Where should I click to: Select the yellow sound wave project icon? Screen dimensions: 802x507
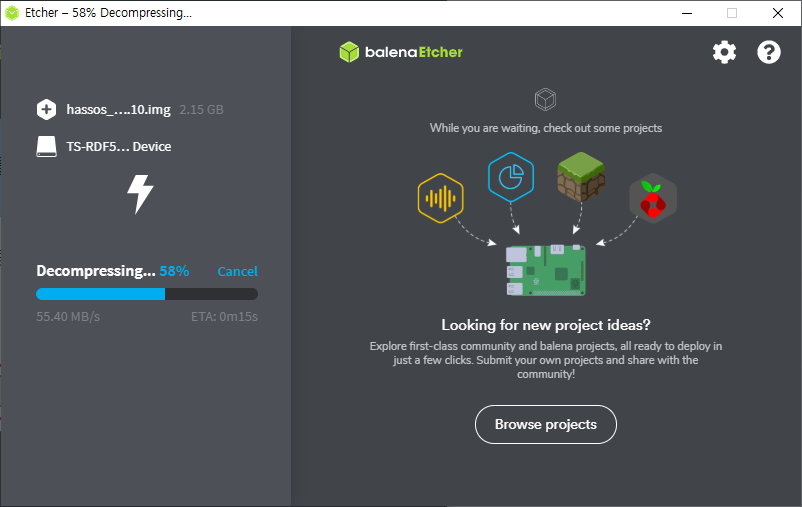(x=440, y=198)
